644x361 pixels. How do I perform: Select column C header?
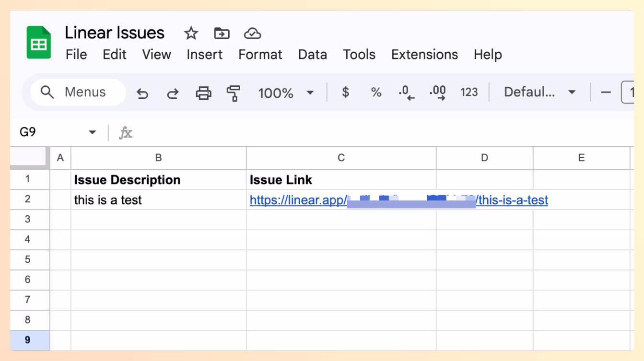click(x=341, y=158)
